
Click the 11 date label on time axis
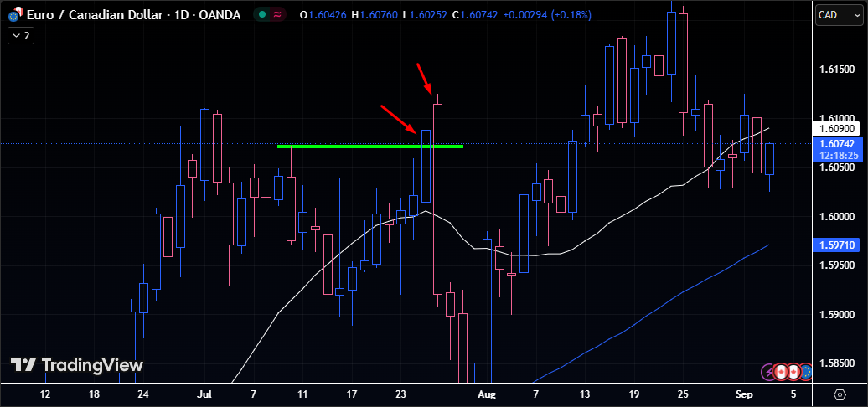click(x=302, y=394)
